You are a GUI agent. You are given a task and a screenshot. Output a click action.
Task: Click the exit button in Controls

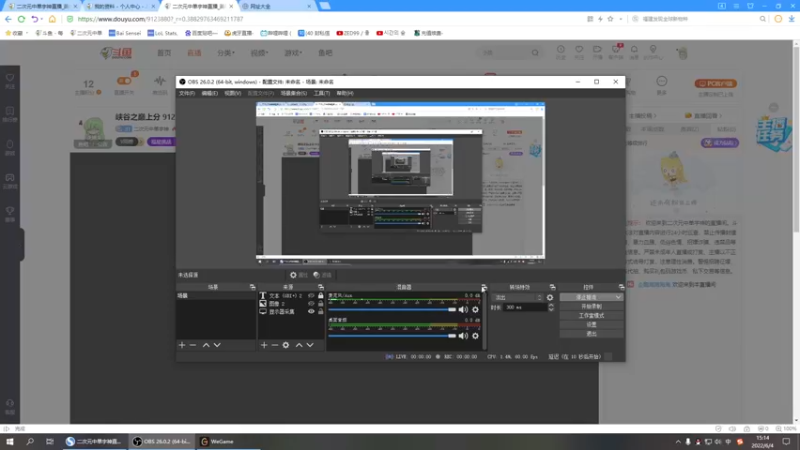pyautogui.click(x=591, y=334)
